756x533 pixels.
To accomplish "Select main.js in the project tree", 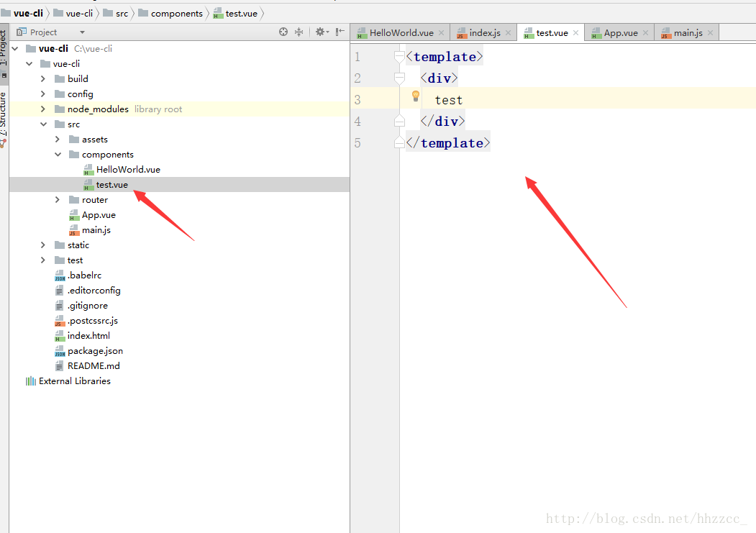I will [96, 230].
